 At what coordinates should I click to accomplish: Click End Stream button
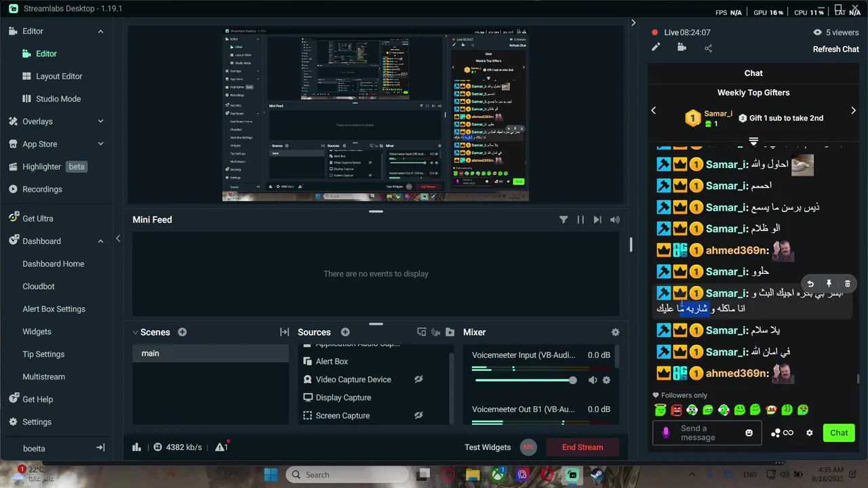(582, 447)
